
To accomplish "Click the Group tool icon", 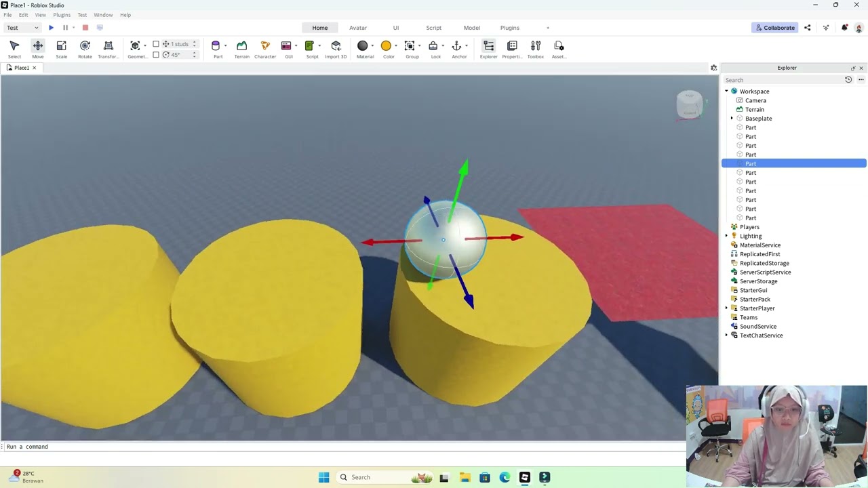I will (410, 45).
